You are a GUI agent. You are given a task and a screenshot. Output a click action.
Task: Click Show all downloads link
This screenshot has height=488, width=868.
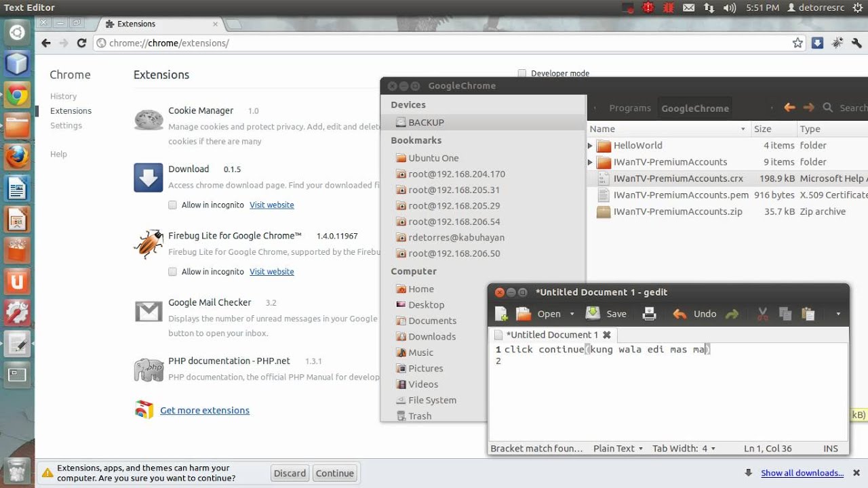tap(802, 473)
